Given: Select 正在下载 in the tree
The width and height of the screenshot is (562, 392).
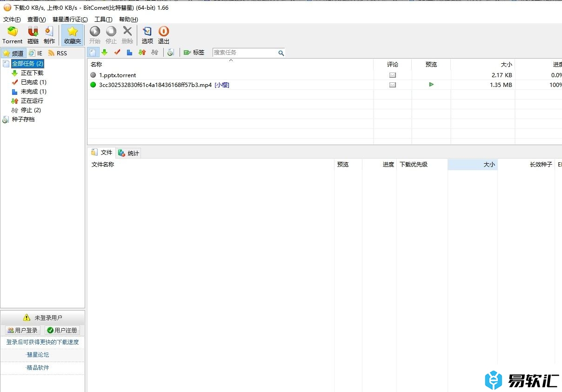Looking at the screenshot, I should 32,73.
